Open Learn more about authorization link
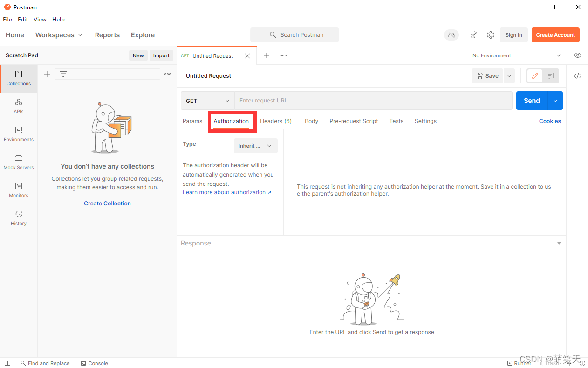Screen dimensions: 588x368 pos(227,192)
